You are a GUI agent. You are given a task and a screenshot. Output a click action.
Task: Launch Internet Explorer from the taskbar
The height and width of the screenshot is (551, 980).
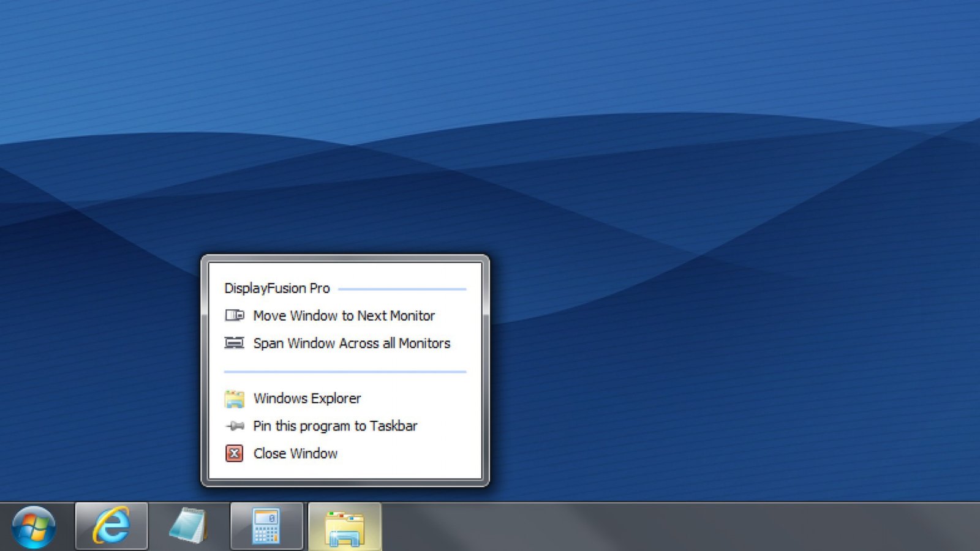111,527
